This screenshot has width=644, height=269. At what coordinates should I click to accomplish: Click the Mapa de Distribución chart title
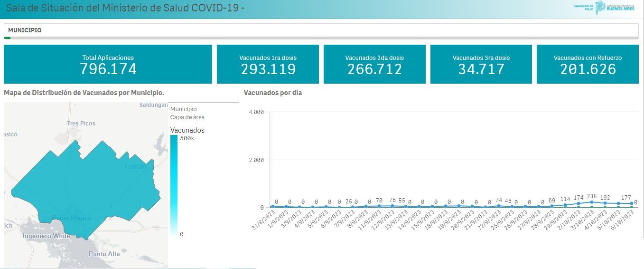coord(84,92)
